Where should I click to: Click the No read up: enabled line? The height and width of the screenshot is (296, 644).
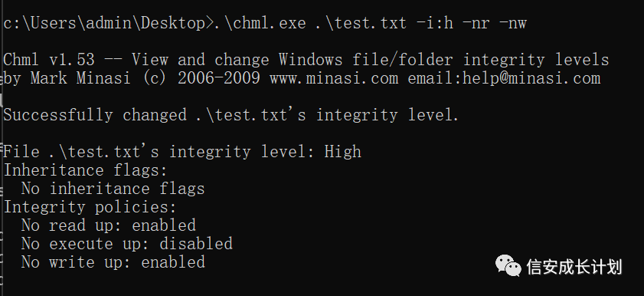pos(109,225)
